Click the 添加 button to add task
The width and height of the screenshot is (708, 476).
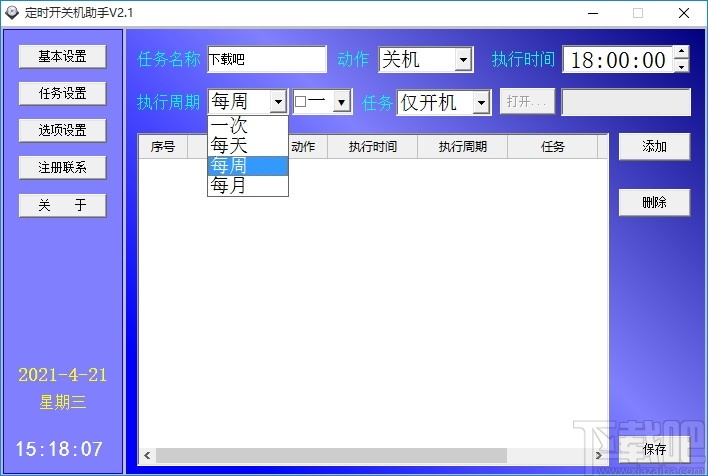click(654, 146)
